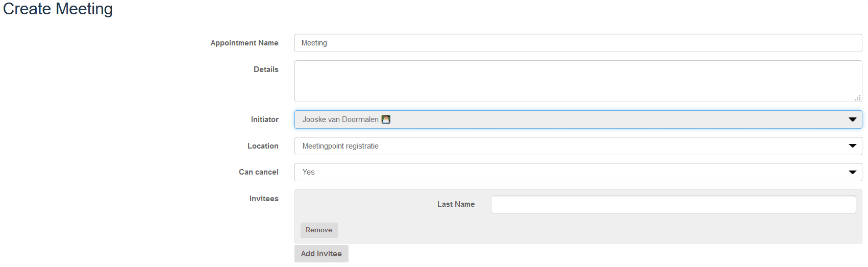Viewport: 868px width, 267px height.
Task: Click the Yes value in Can cancel
Action: pyautogui.click(x=309, y=172)
